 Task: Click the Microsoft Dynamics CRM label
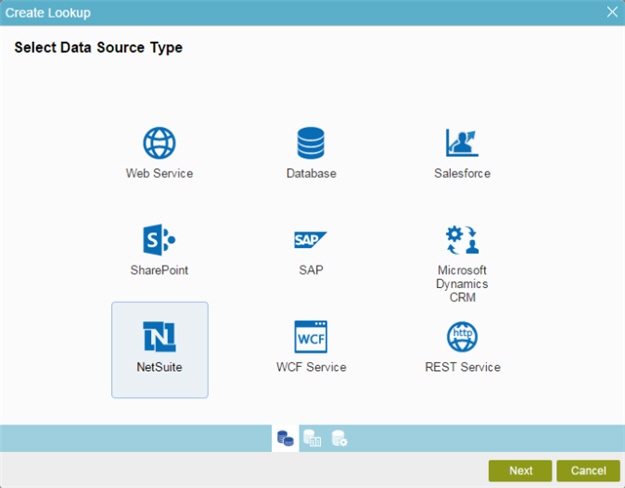(462, 284)
